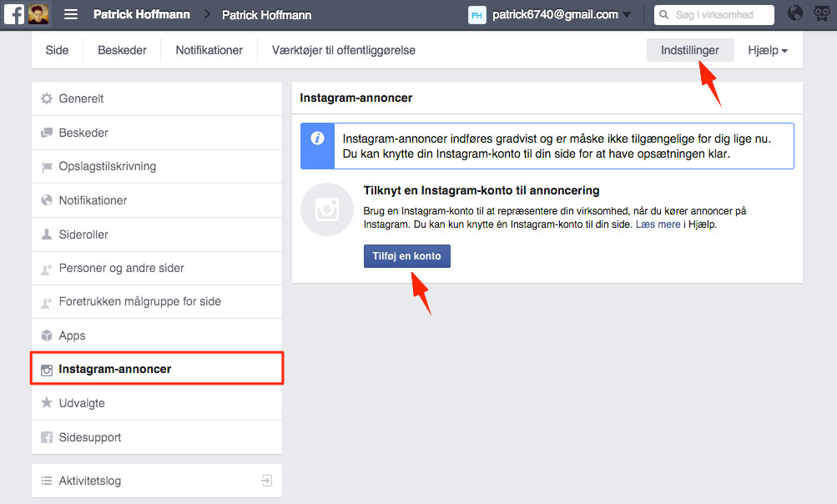
Task: Click the Apps cube icon
Action: 47,335
